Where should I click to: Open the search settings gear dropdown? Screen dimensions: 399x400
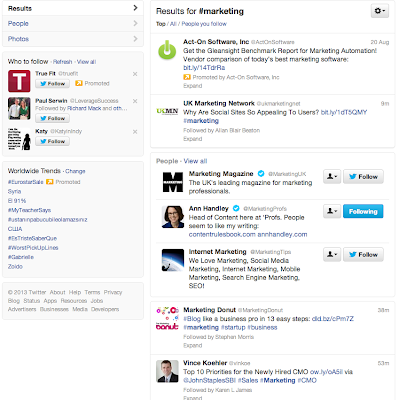point(380,11)
